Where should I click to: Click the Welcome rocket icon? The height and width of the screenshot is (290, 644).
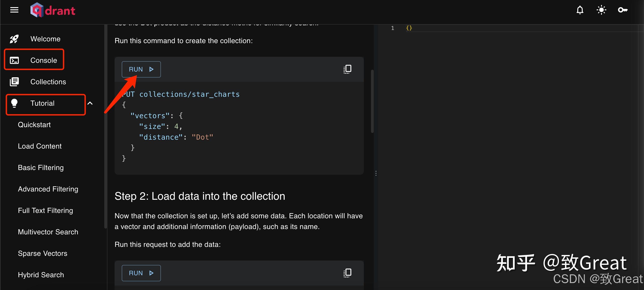[x=14, y=39]
